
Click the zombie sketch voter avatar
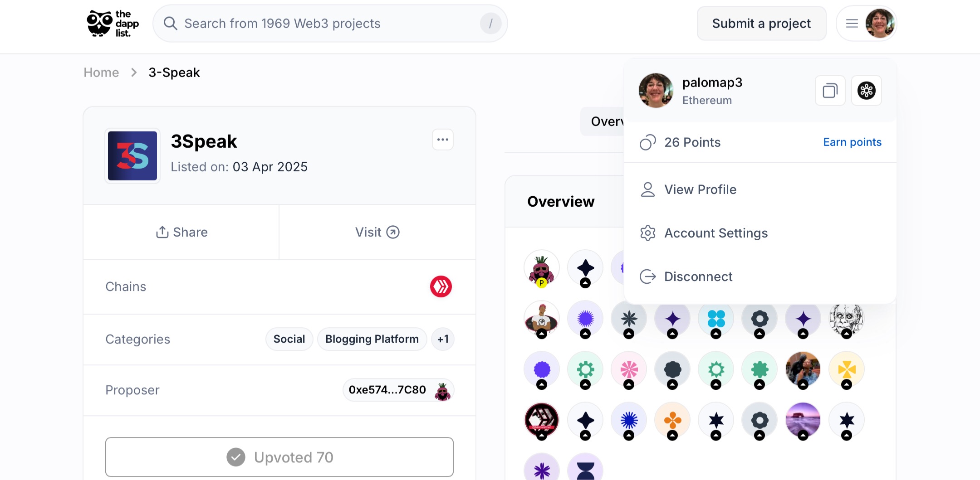(x=846, y=319)
